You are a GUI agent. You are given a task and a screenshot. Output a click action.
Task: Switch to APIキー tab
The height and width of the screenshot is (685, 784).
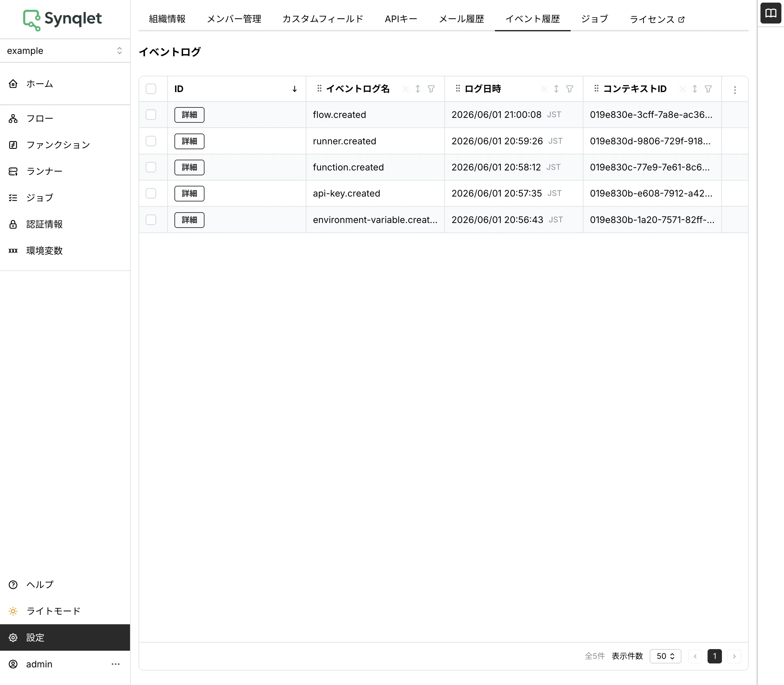pyautogui.click(x=401, y=19)
